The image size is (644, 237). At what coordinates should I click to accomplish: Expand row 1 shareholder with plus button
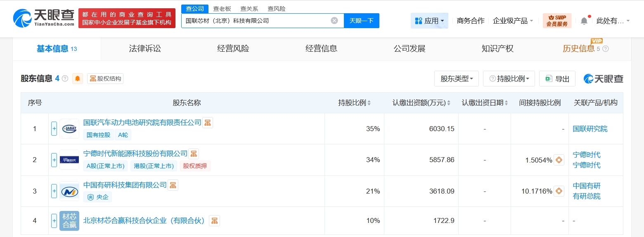[x=54, y=129]
